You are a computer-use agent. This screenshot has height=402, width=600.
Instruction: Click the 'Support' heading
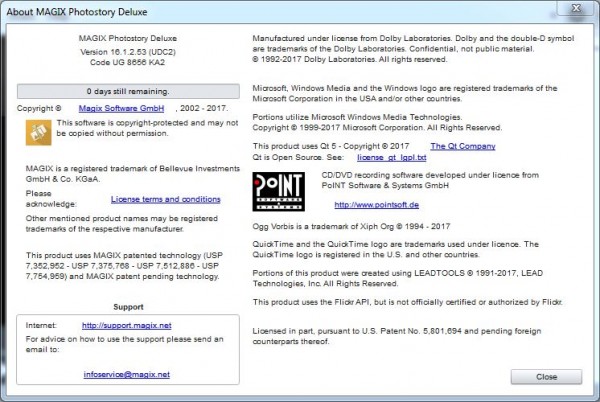(128, 307)
